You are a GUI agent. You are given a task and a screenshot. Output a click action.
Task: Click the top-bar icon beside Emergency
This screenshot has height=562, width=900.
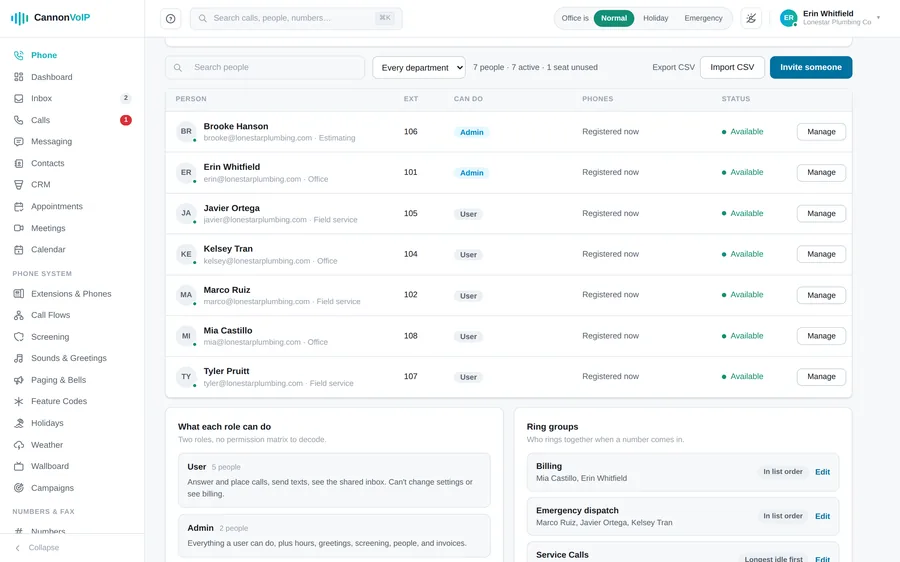(751, 18)
